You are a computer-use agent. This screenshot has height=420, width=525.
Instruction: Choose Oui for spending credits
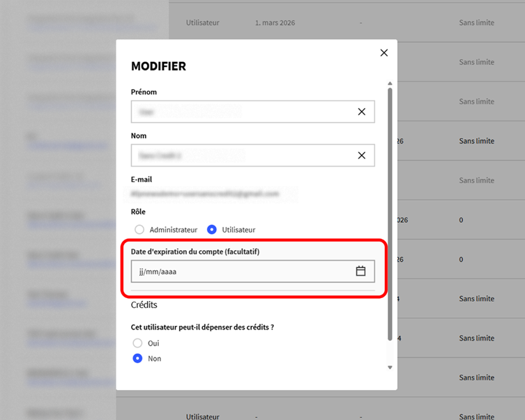coord(138,343)
